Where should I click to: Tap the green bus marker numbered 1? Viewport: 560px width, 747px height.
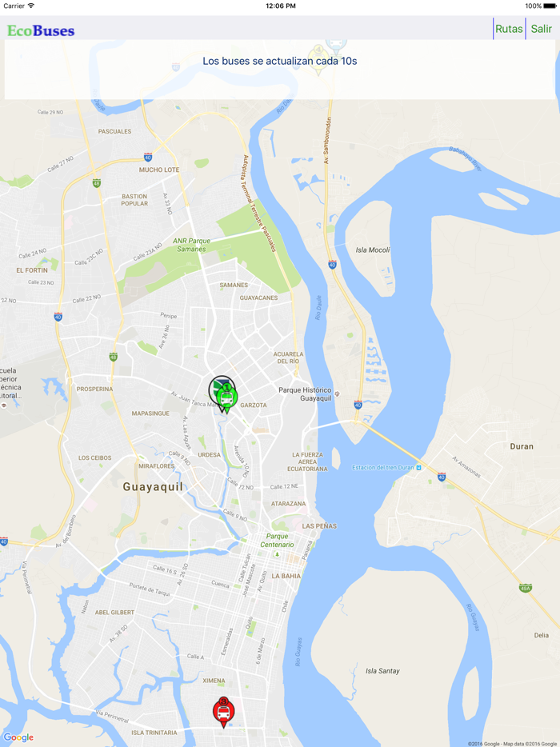(227, 397)
